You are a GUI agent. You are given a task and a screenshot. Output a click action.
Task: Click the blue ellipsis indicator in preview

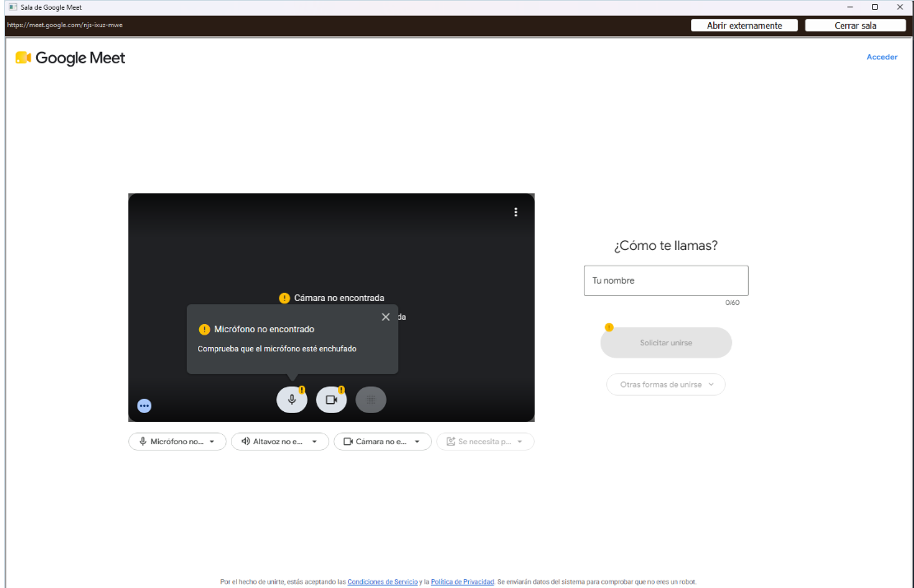(145, 405)
